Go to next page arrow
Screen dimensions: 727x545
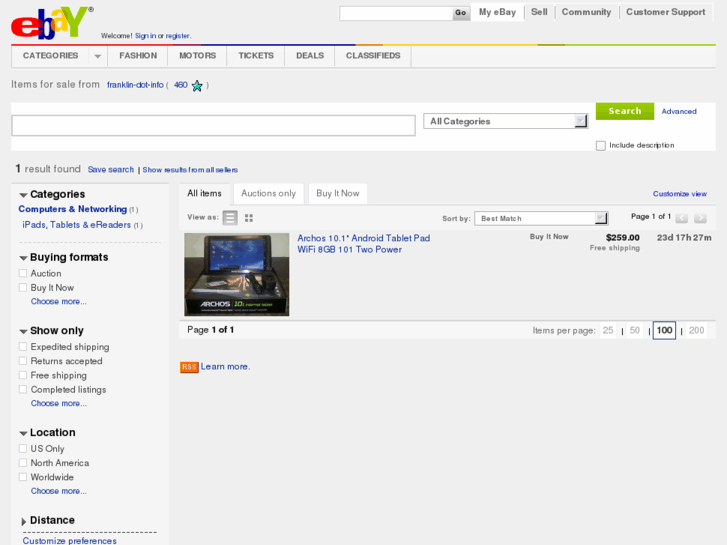point(700,218)
